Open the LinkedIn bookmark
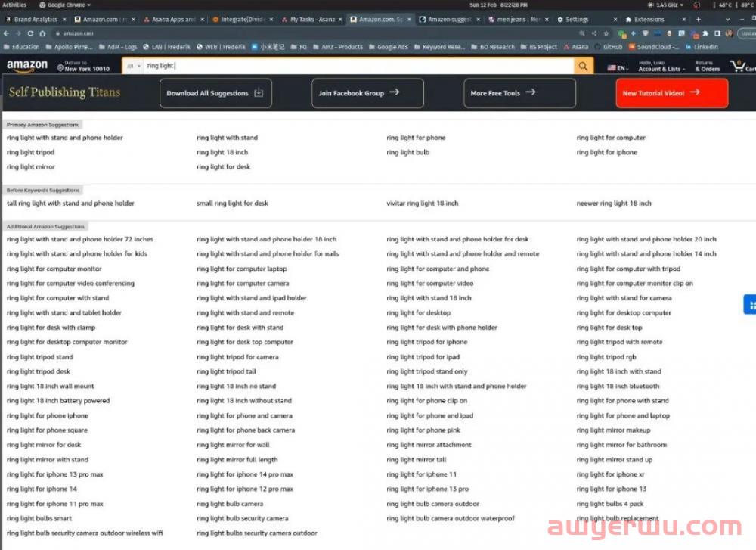The height and width of the screenshot is (550, 756). point(702,47)
